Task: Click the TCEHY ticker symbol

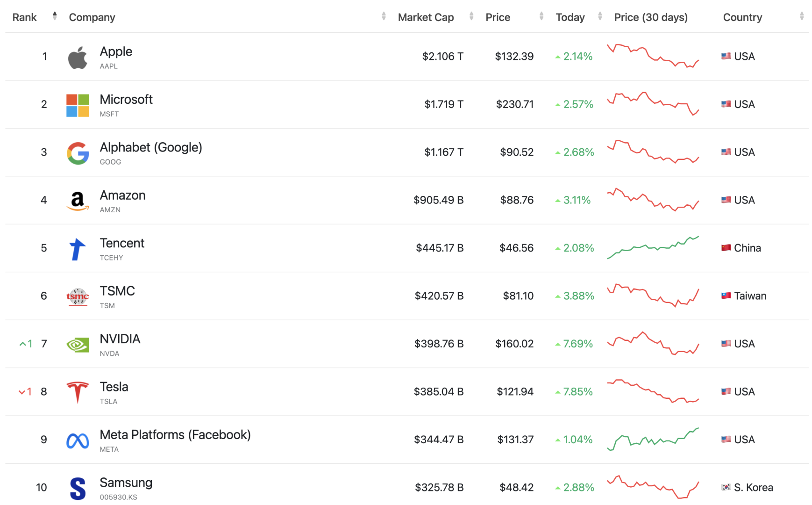Action: pos(111,258)
